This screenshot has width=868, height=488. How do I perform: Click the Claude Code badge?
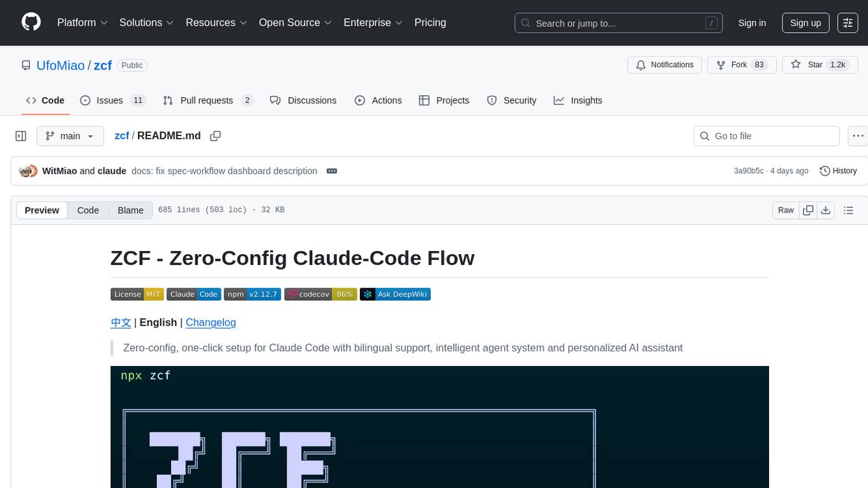[194, 294]
